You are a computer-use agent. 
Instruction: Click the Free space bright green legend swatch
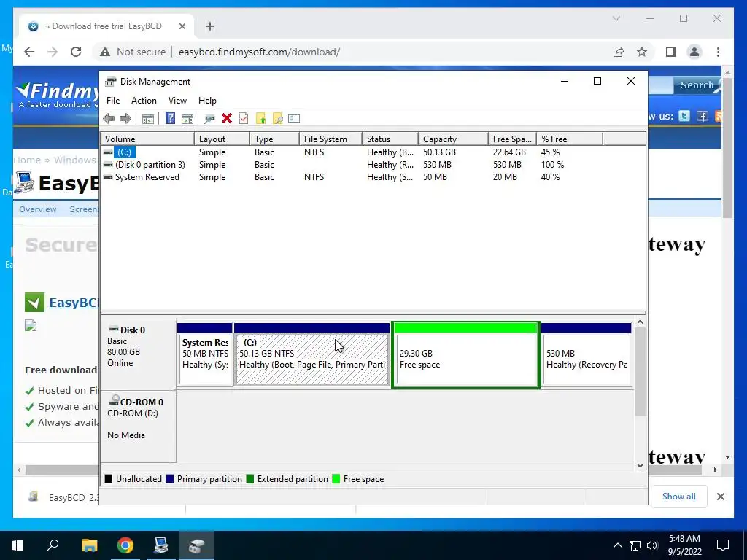click(x=336, y=479)
